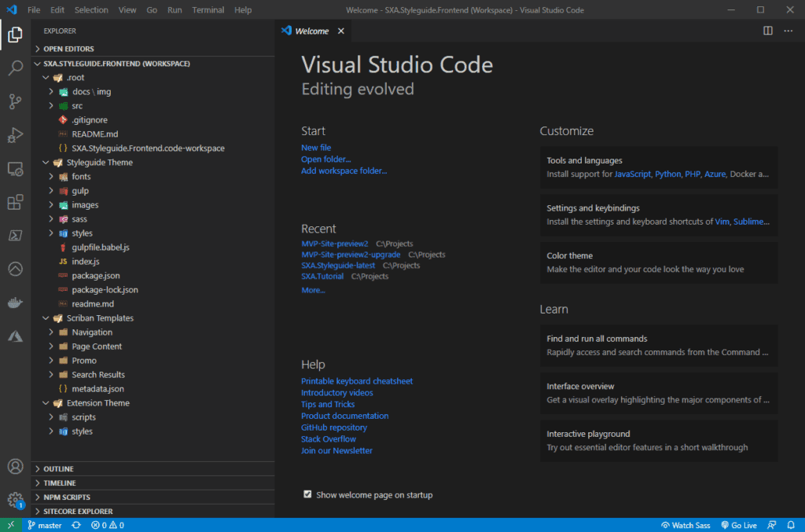Open recent project SXA.Styleguide-latest
805x532 pixels.
(338, 265)
